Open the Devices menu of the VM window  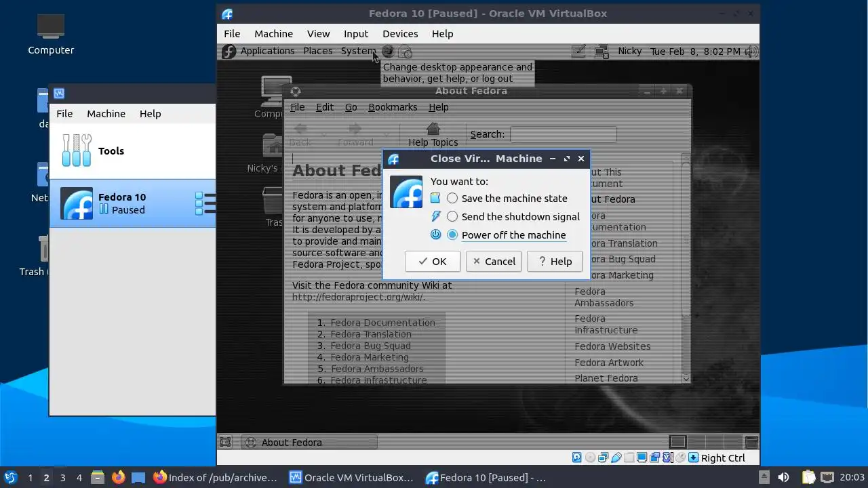click(400, 34)
